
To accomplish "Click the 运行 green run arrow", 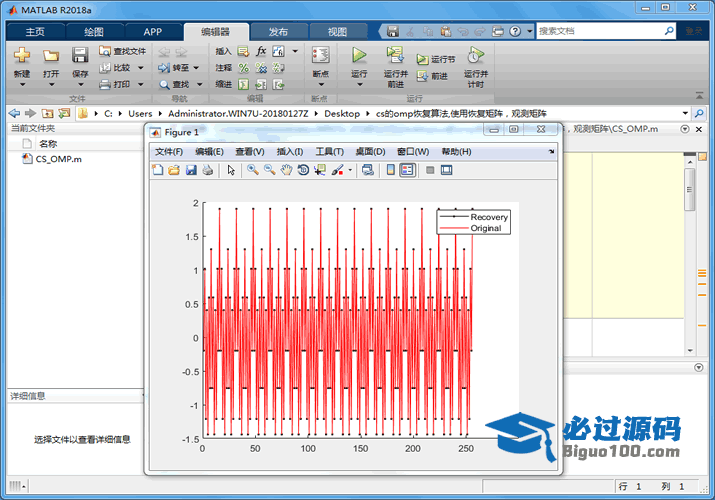I will click(359, 56).
